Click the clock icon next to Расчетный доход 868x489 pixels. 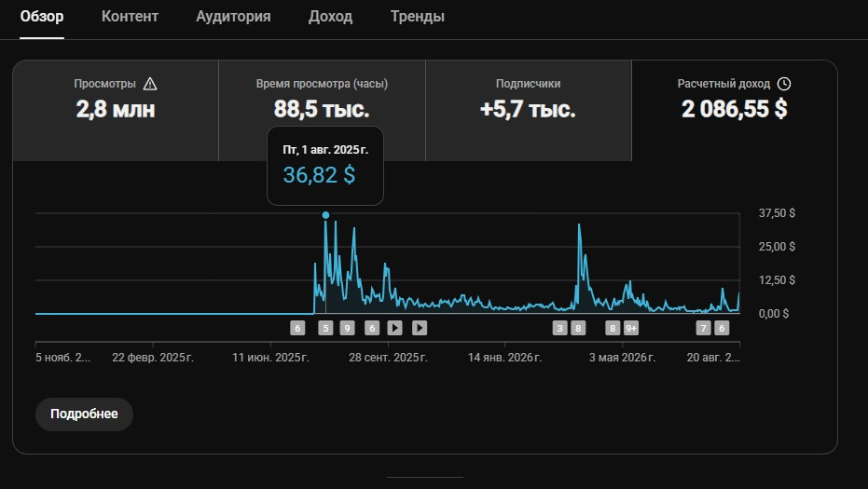pyautogui.click(x=784, y=84)
